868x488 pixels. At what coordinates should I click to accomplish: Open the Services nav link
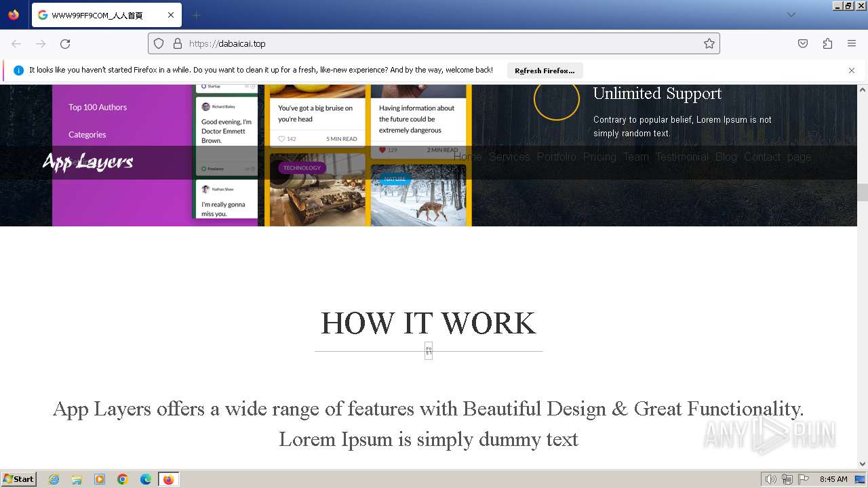coord(509,157)
